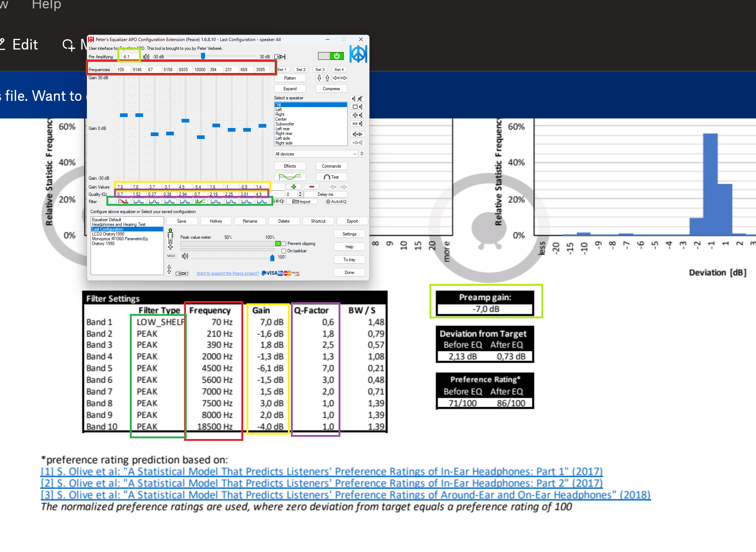Open the support Peace project link
The image size is (756, 552).
pos(227,273)
